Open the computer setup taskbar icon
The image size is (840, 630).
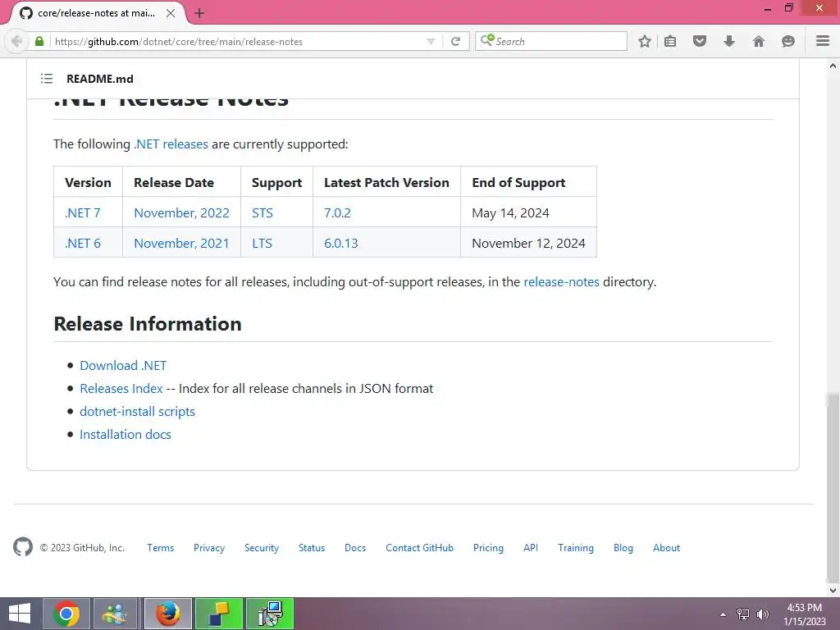[x=269, y=614]
